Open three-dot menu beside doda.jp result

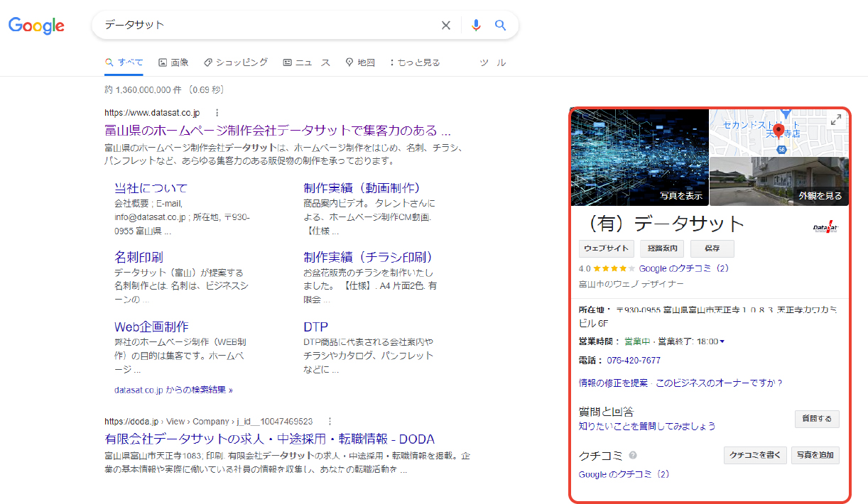click(x=330, y=421)
